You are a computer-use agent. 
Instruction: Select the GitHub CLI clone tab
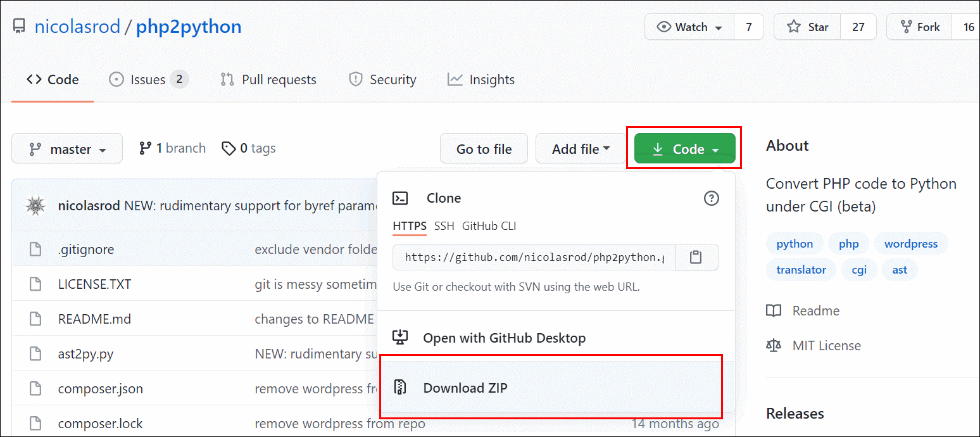tap(489, 226)
